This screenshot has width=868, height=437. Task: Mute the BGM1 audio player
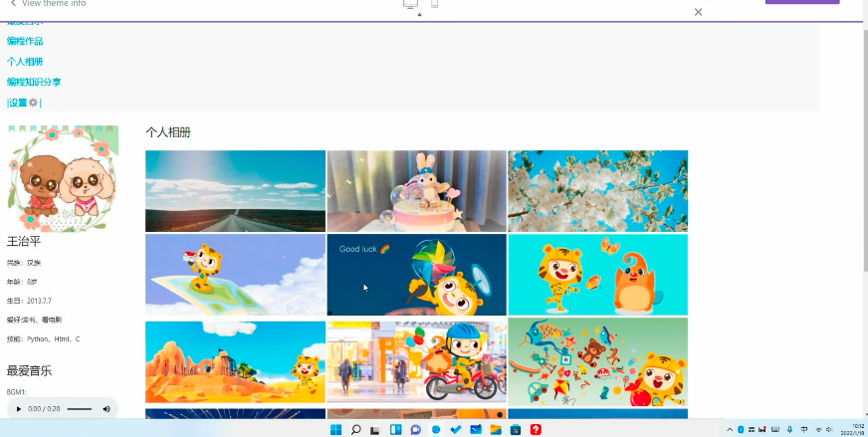pos(107,409)
